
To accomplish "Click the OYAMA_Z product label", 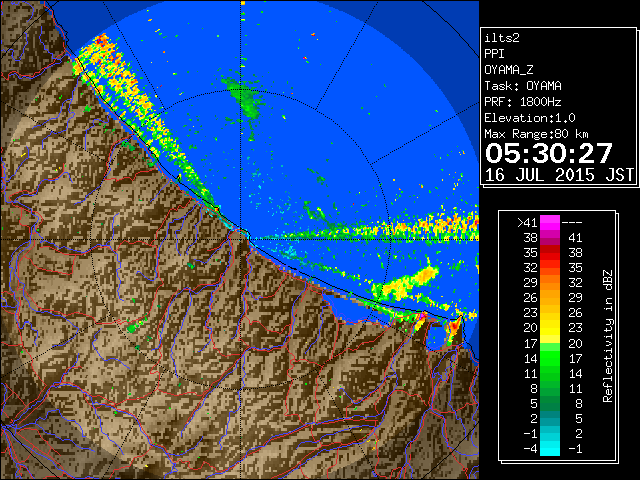I will [509, 70].
